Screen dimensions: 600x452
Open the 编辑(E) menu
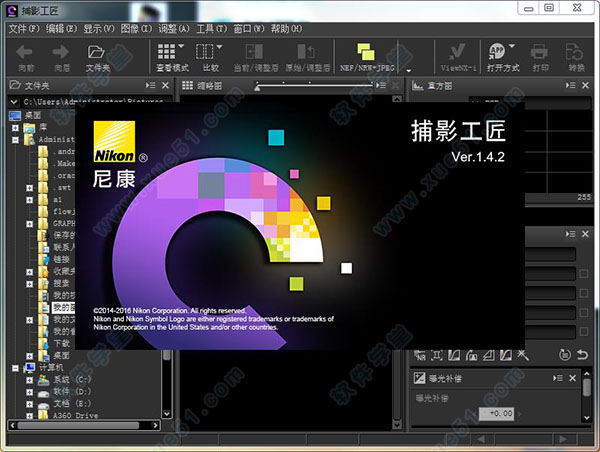(61, 29)
